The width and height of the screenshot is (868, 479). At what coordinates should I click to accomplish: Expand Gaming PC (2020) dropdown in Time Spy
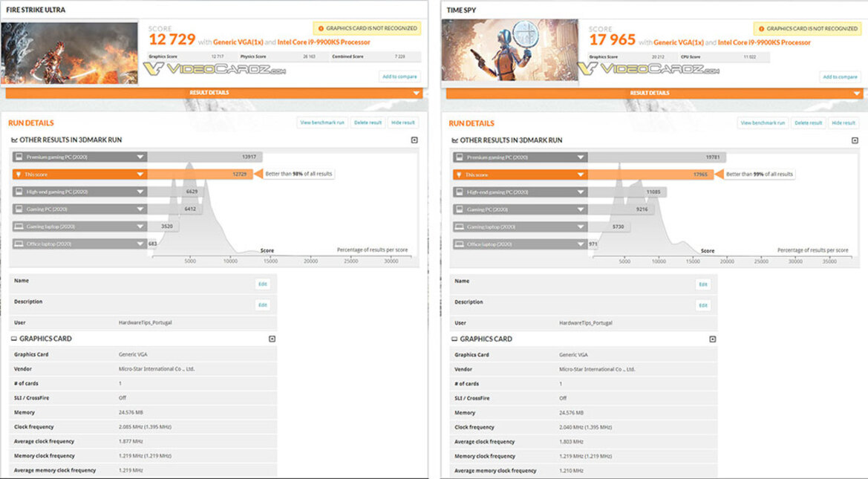point(581,209)
